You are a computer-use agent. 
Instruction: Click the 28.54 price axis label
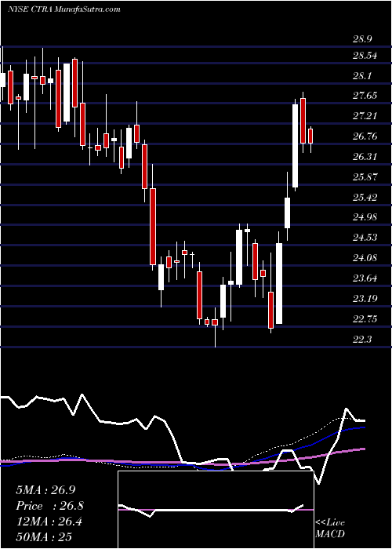[x=365, y=56]
